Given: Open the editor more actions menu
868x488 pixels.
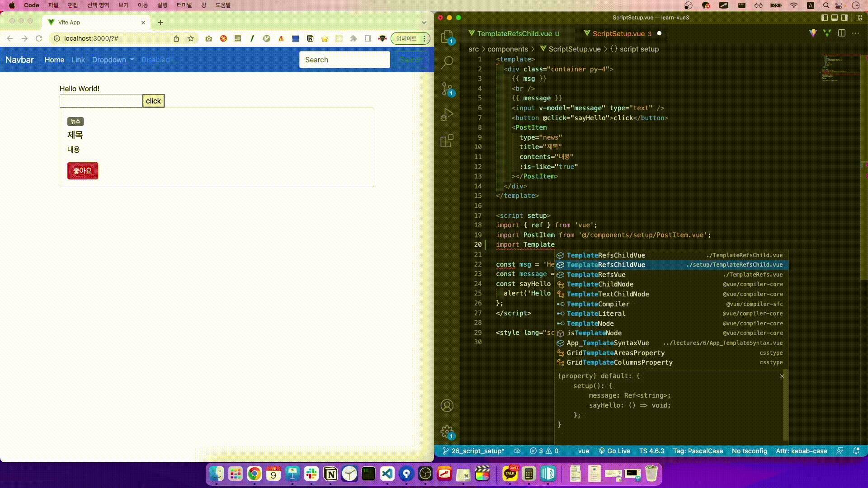Looking at the screenshot, I should 855,33.
